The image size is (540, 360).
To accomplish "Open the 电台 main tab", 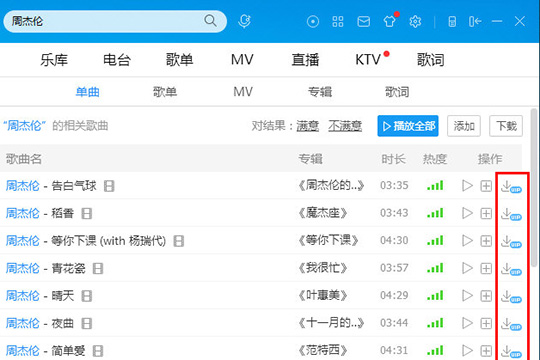I will pyautogui.click(x=117, y=60).
